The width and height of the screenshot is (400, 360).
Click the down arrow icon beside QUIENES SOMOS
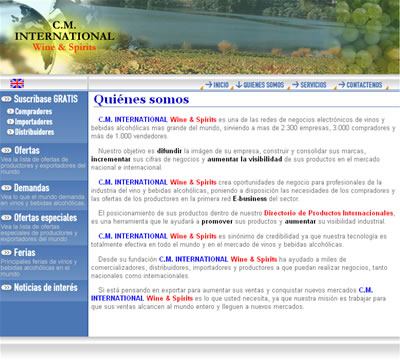click(239, 85)
